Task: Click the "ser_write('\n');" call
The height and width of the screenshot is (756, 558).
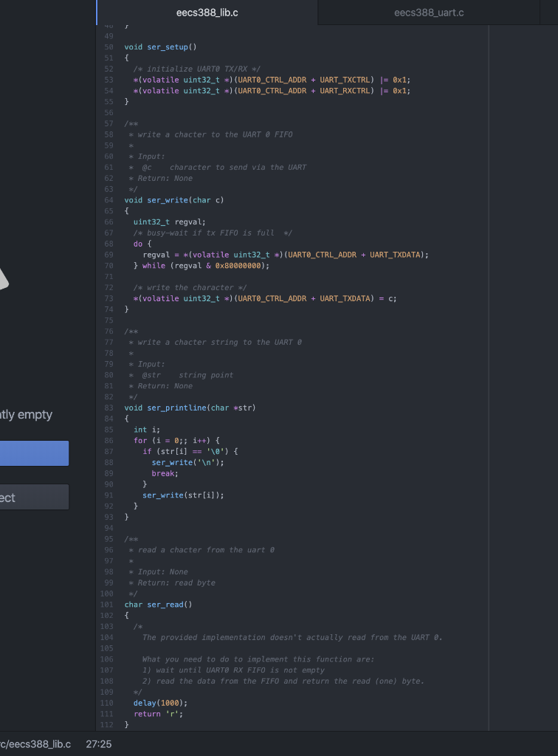Action: tap(188, 462)
